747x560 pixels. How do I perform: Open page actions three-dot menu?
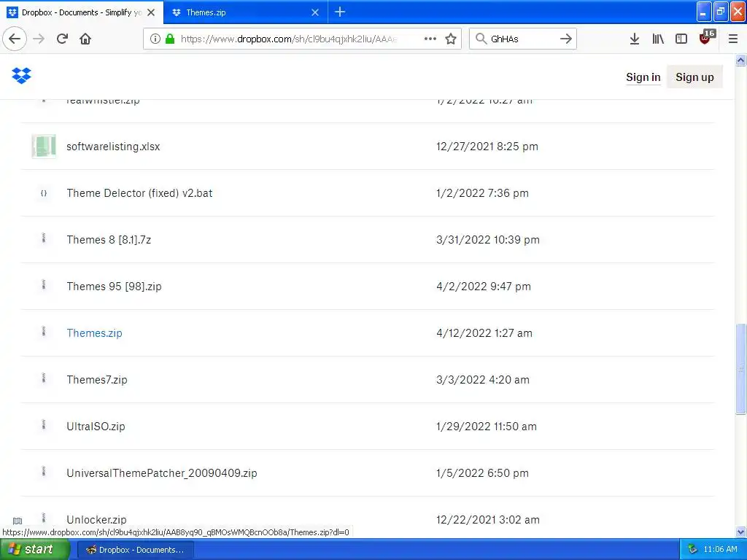pyautogui.click(x=430, y=39)
